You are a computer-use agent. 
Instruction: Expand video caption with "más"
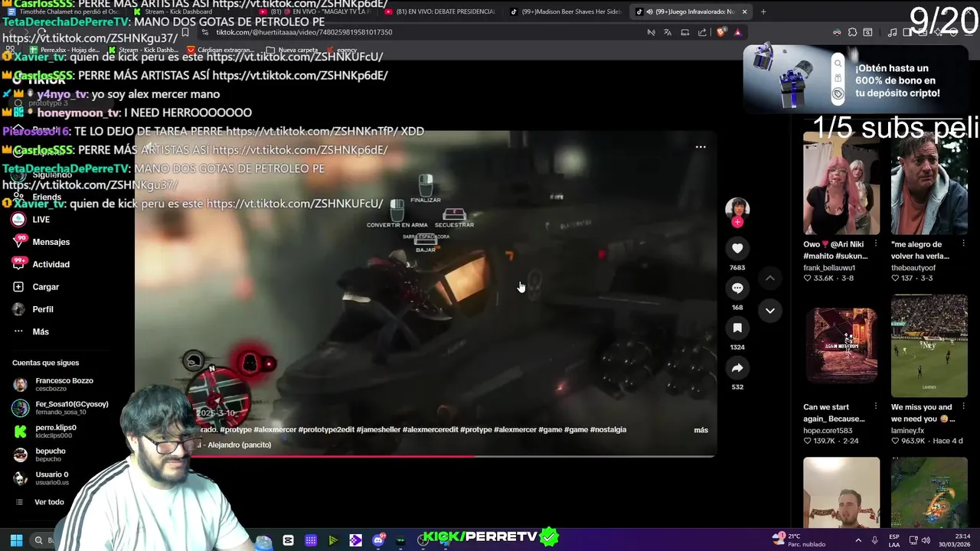(701, 430)
